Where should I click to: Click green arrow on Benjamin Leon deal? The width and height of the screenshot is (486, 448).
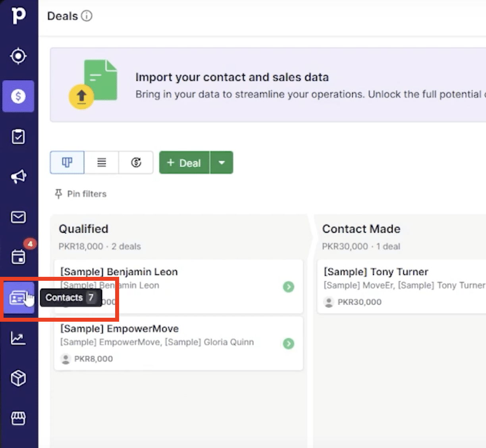(x=289, y=286)
